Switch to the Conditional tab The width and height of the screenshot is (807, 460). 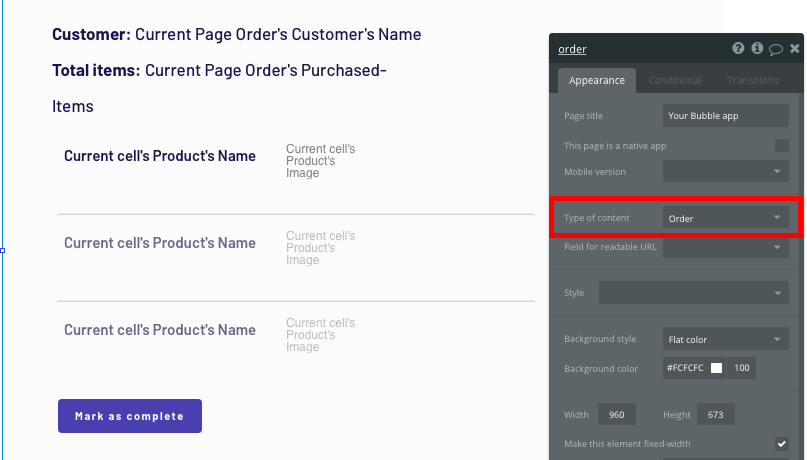[x=675, y=80]
